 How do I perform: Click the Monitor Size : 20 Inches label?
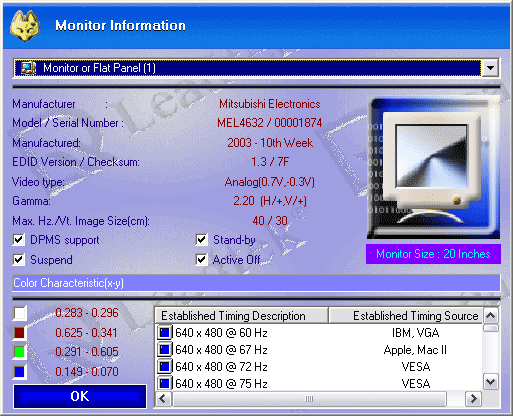tap(433, 254)
